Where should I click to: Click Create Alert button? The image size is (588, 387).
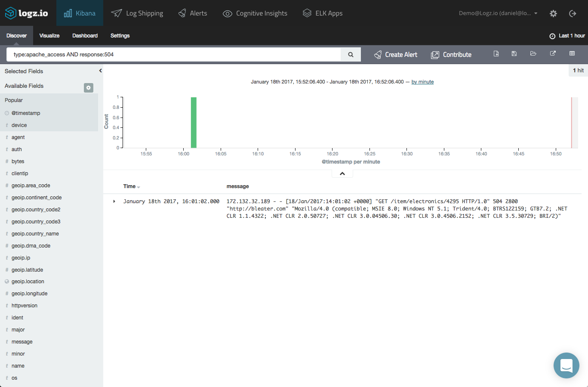396,55
